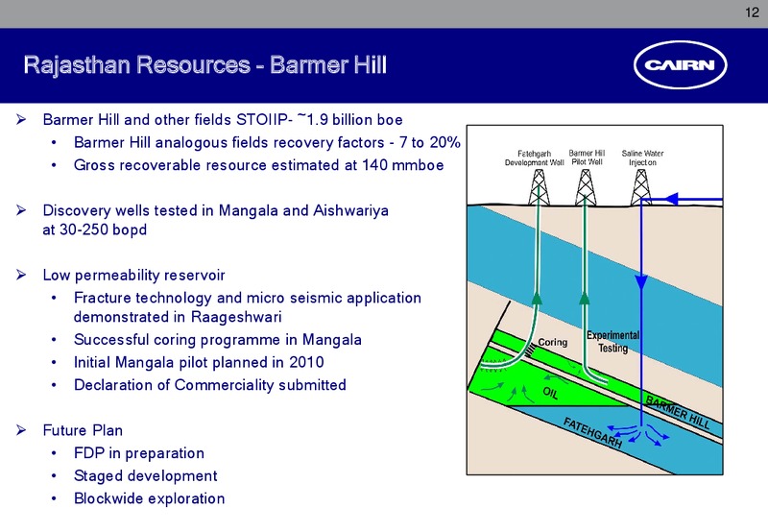Select the recovery factors 7 to 20% bullet

point(267,142)
